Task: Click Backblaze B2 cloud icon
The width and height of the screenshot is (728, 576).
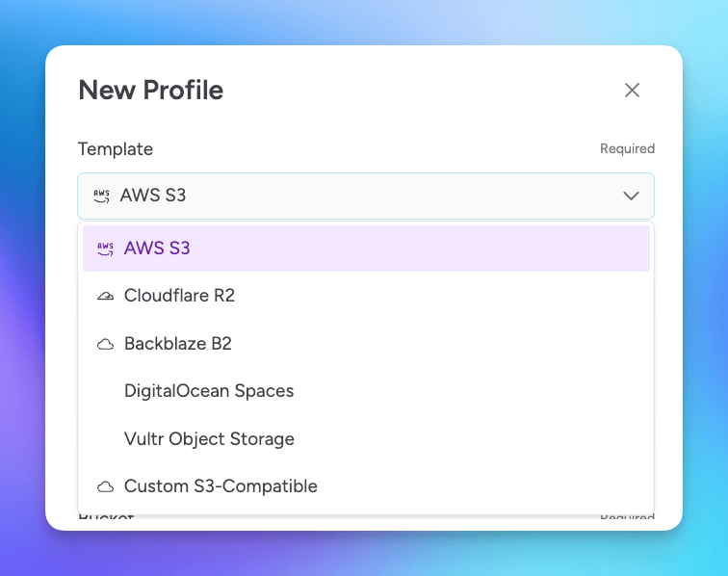Action: (105, 344)
